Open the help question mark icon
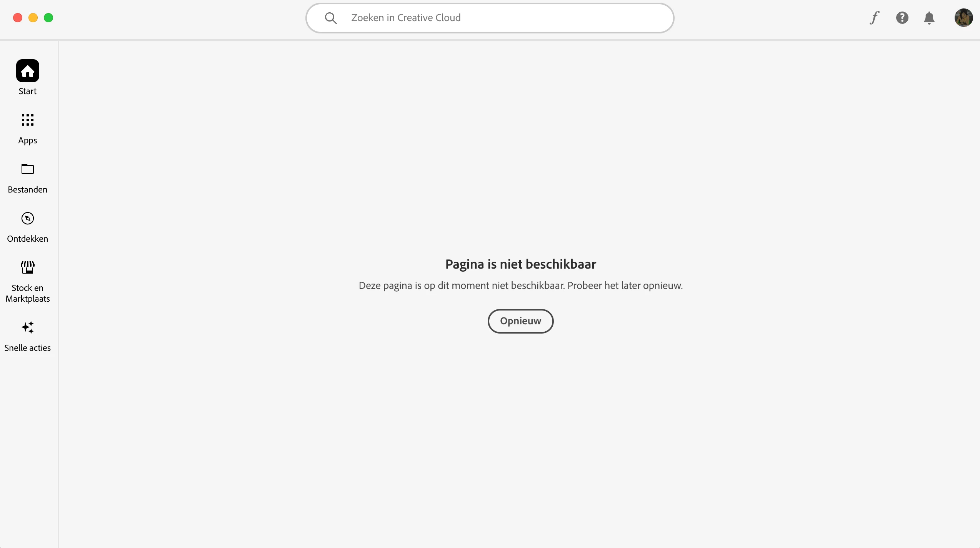980x548 pixels. [x=902, y=18]
